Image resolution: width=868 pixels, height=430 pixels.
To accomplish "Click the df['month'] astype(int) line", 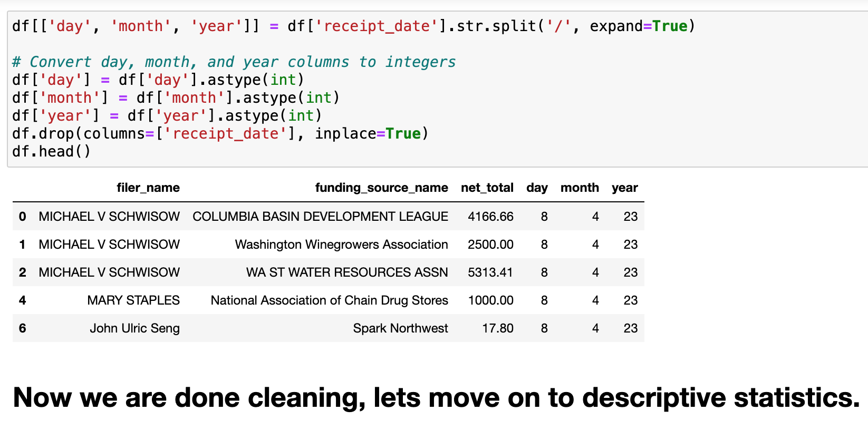I will (176, 98).
